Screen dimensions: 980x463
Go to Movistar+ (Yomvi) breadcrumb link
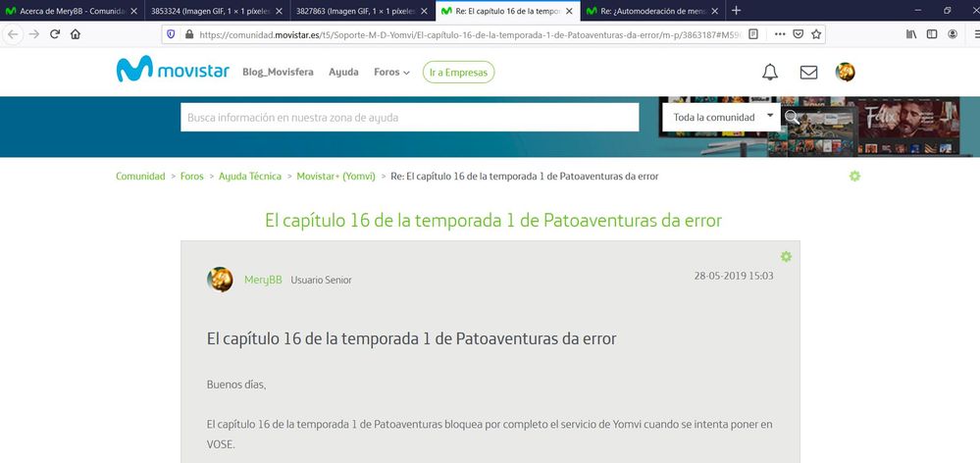pyautogui.click(x=336, y=177)
